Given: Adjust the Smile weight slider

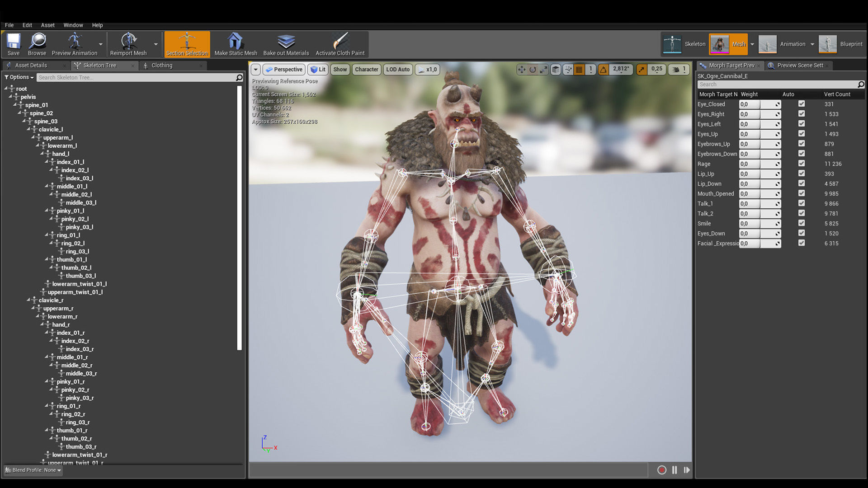Looking at the screenshot, I should pos(760,223).
